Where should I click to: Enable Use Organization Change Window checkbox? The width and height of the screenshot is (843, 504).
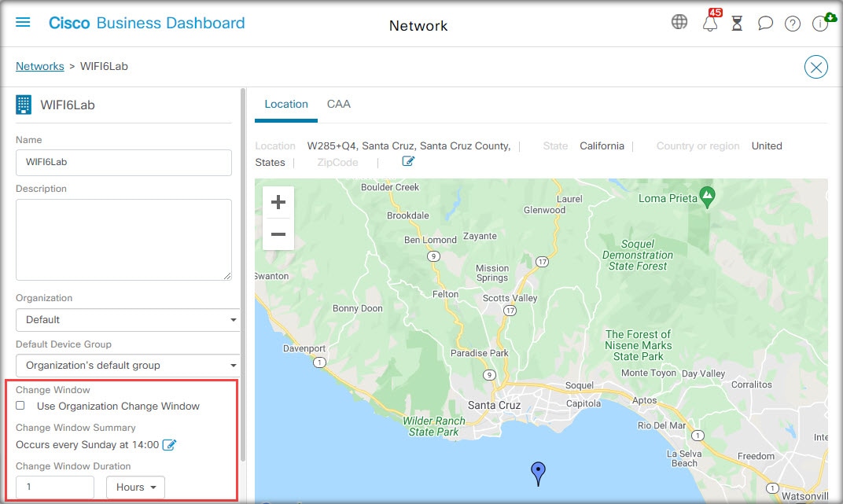click(x=20, y=406)
